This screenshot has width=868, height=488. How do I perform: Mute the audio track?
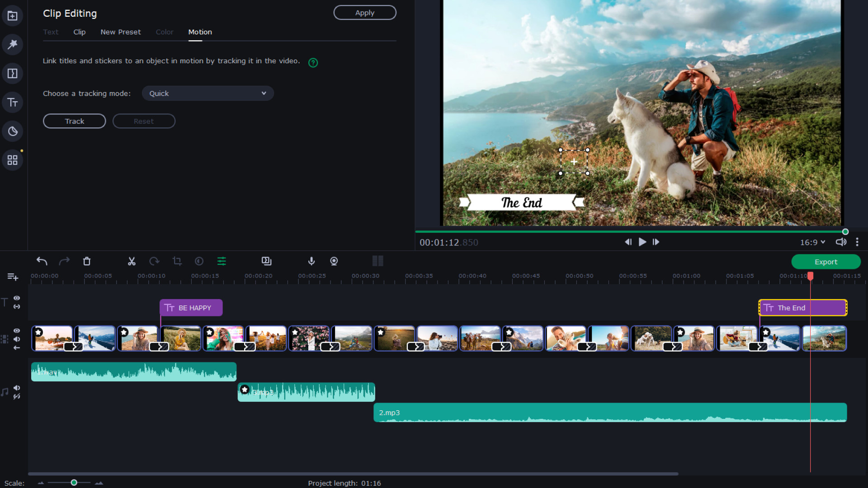click(17, 388)
